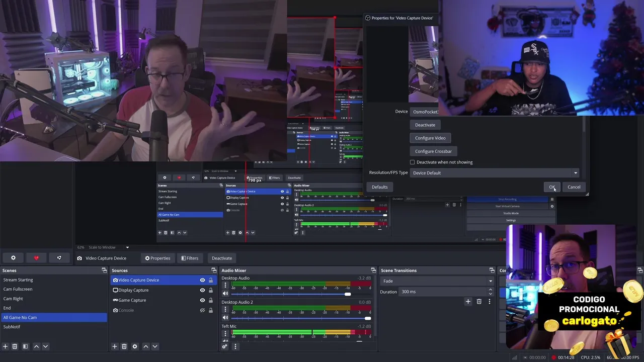Open advanced audio properties gears icon
The image size is (644, 362).
(225, 346)
